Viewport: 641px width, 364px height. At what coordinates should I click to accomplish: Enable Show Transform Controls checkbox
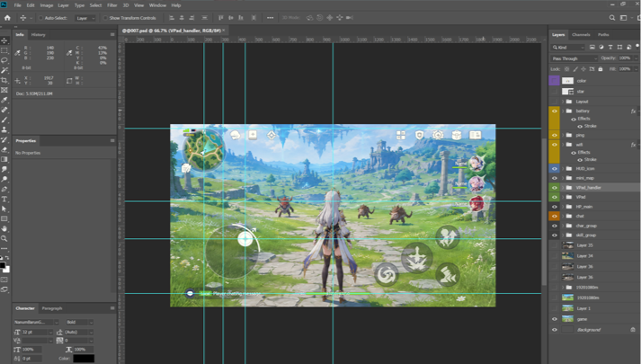[105, 18]
